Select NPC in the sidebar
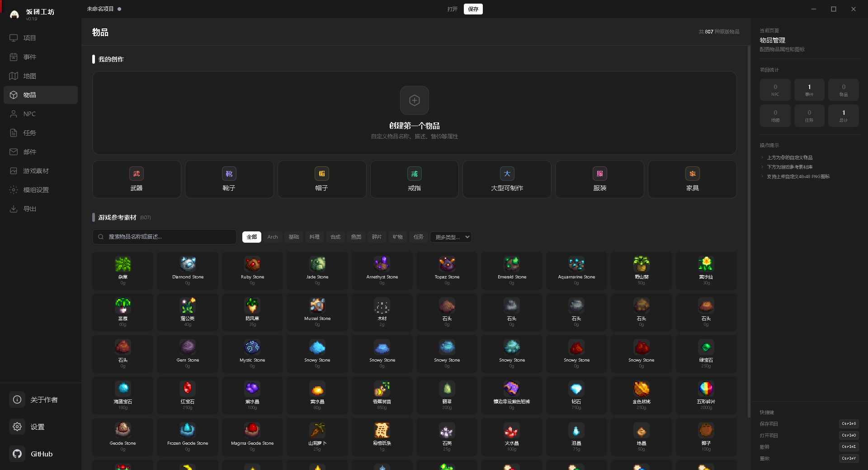This screenshot has height=470, width=868. coord(41,114)
